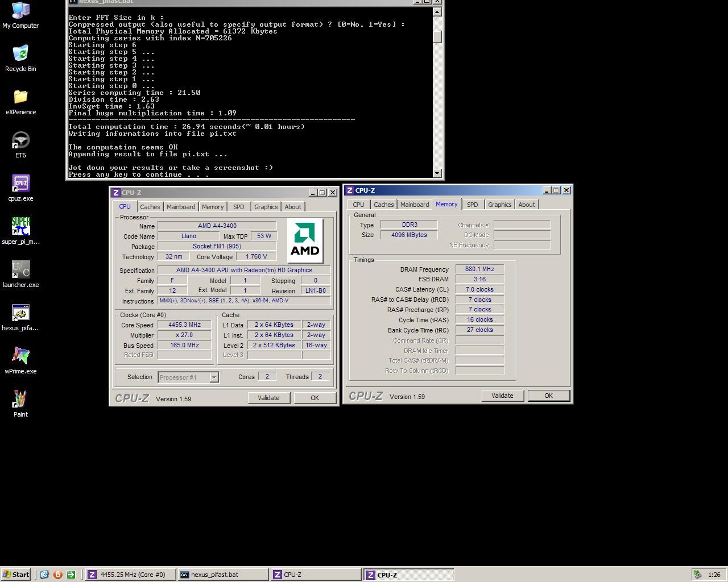Click the memory Type DDR3 value

coord(409,225)
